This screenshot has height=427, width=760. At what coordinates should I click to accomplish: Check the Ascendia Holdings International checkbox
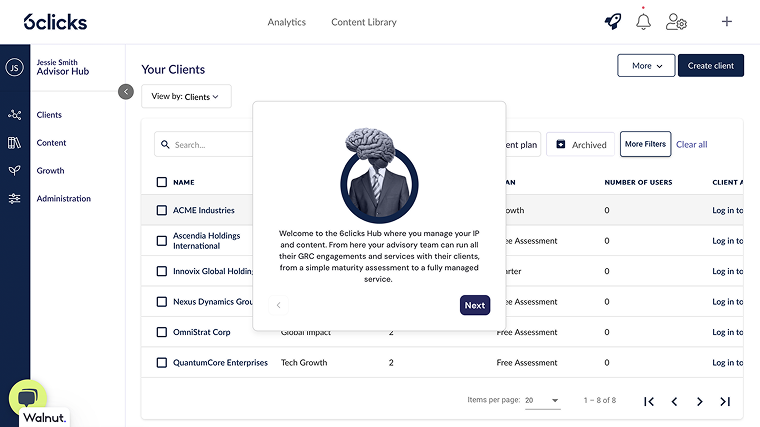click(x=162, y=241)
